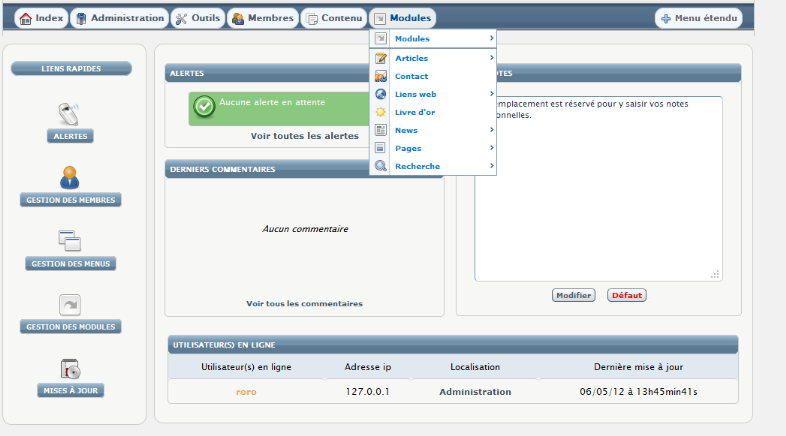Click the Gestion des modules arrow icon
786x436 pixels.
click(70, 304)
